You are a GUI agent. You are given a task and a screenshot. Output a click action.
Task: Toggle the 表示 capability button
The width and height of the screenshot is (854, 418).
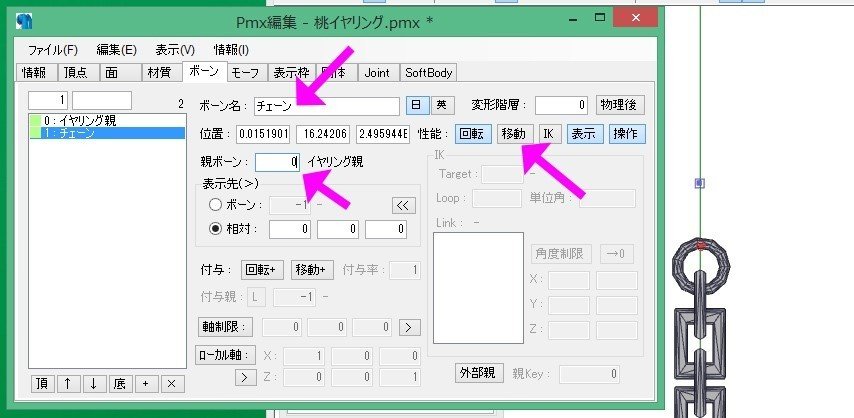[x=584, y=134]
